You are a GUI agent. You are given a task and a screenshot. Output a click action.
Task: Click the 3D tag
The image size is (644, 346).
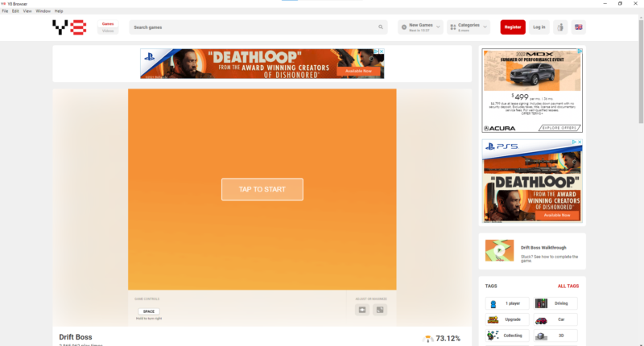(x=555, y=336)
